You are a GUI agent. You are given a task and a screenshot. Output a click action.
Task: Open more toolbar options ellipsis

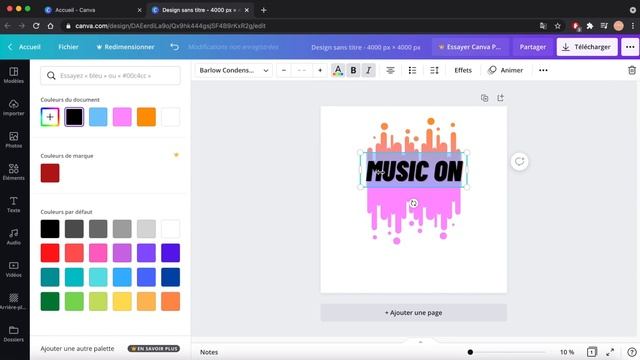point(543,70)
